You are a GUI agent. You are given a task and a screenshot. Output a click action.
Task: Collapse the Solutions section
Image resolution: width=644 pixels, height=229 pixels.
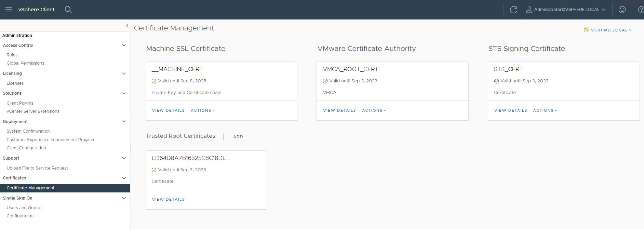tap(124, 93)
